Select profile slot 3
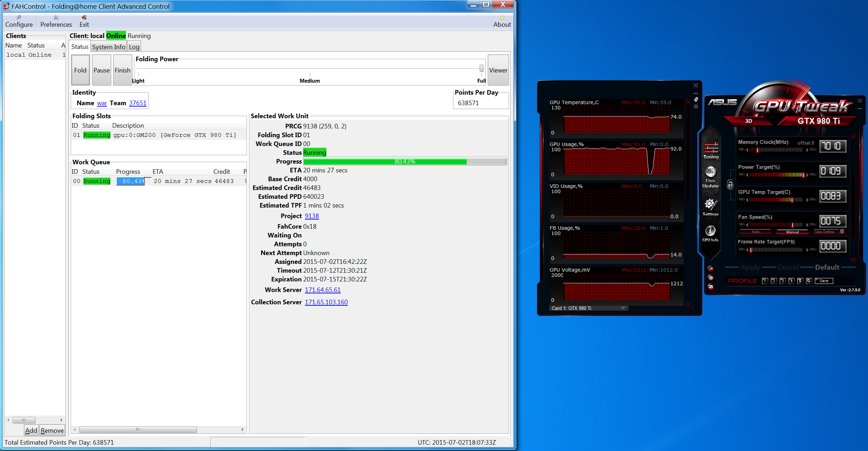The width and height of the screenshot is (868, 451). tap(782, 281)
